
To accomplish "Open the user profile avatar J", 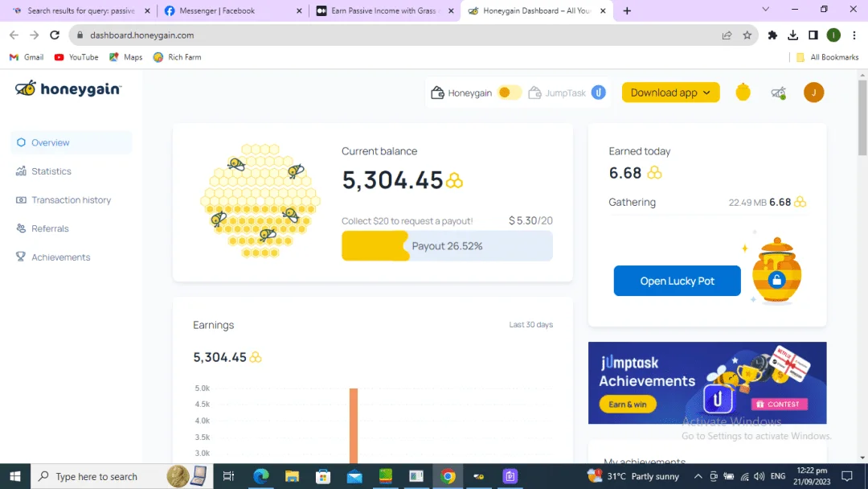I will coord(813,92).
